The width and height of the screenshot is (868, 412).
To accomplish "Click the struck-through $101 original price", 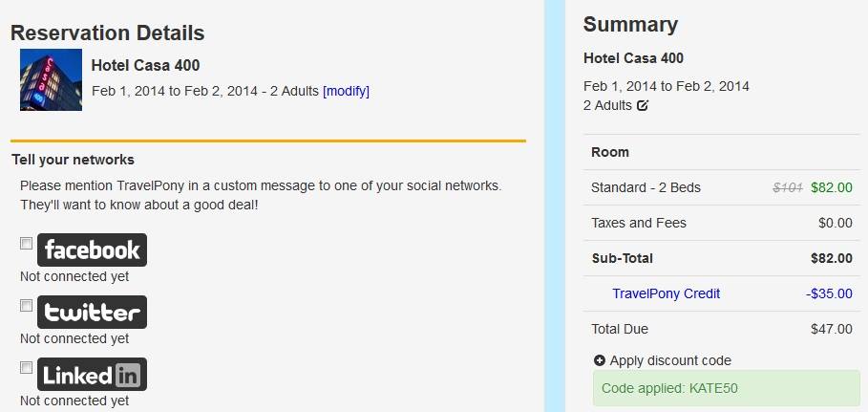I will (788, 187).
